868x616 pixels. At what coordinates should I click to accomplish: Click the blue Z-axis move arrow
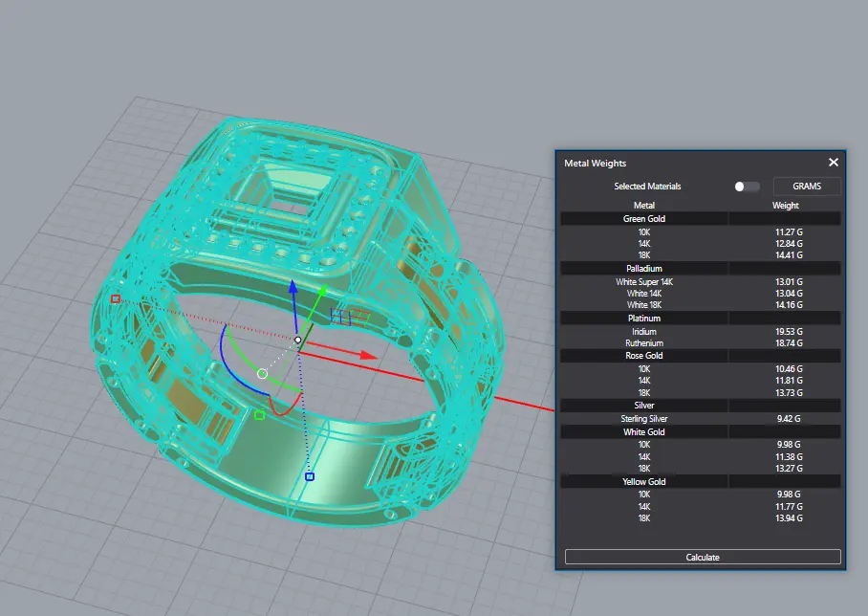[293, 290]
